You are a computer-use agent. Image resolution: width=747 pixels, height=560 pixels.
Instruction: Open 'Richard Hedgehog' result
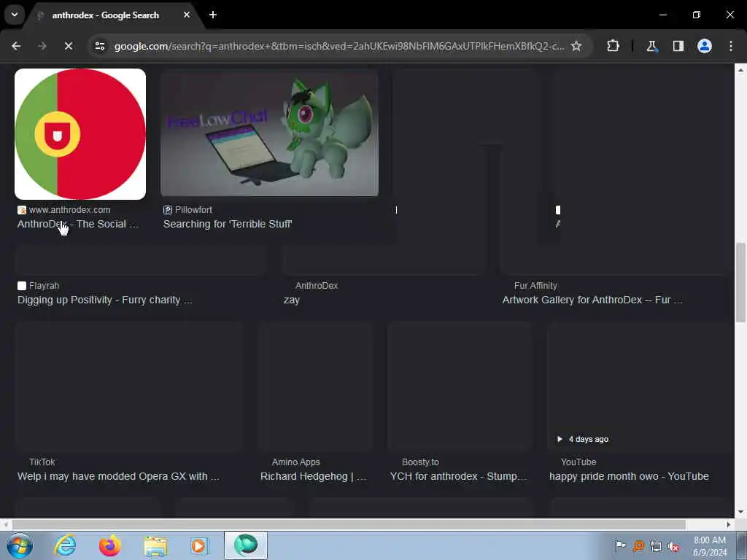tap(314, 476)
